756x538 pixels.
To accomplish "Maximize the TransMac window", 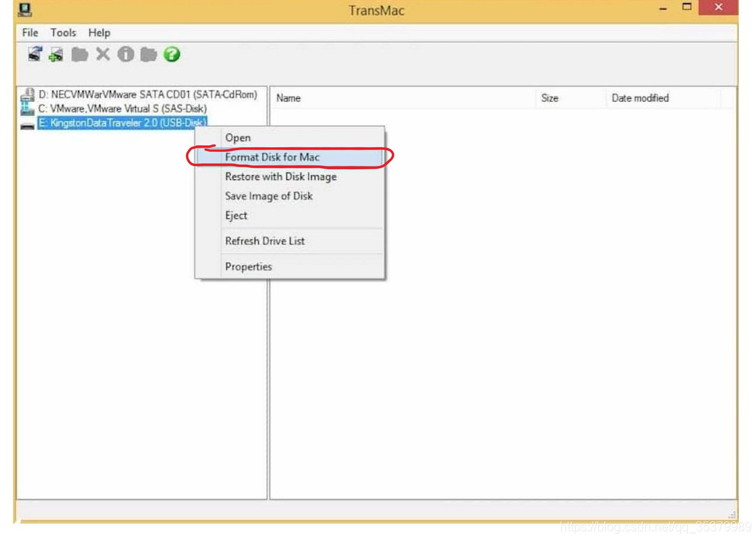I will click(687, 7).
